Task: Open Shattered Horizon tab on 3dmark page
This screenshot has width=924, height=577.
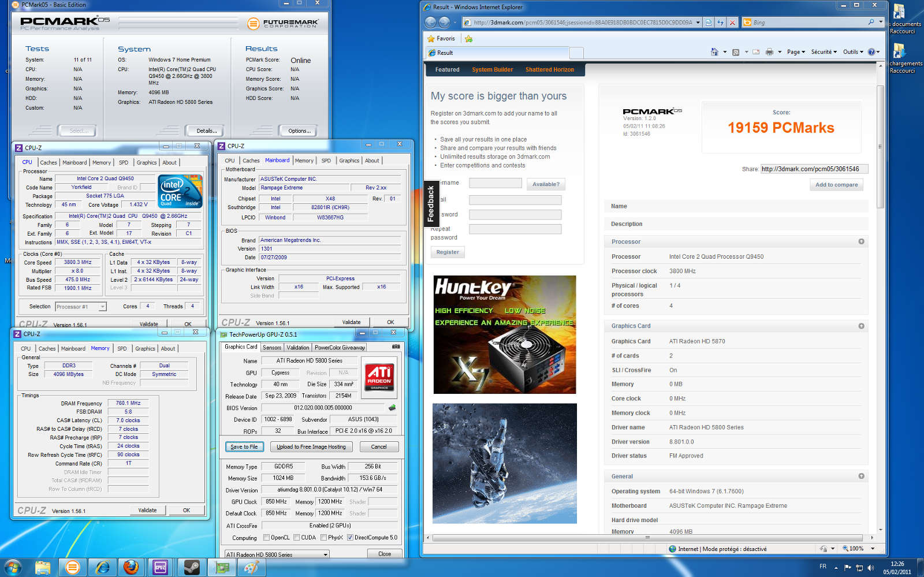Action: 549,70
